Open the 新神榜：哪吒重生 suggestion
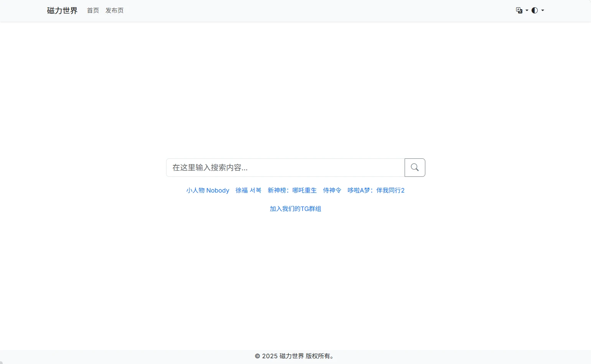Viewport: 591px width, 364px height. pos(292,190)
